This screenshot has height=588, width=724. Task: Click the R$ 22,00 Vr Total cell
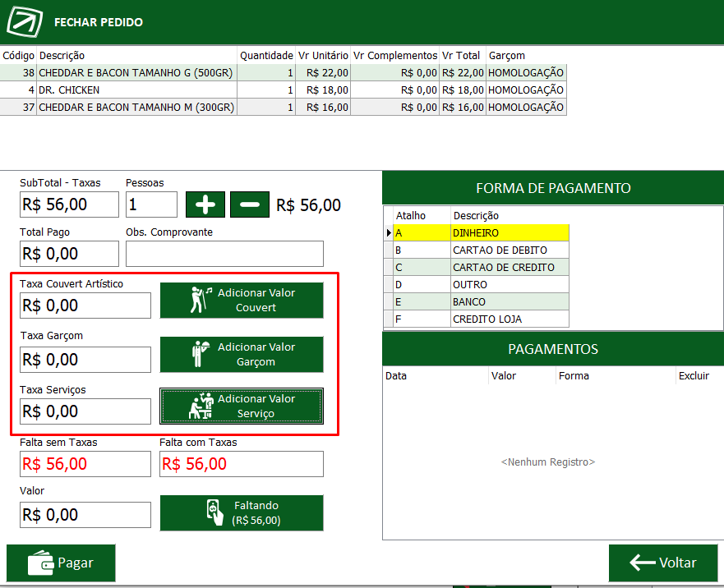point(463,72)
